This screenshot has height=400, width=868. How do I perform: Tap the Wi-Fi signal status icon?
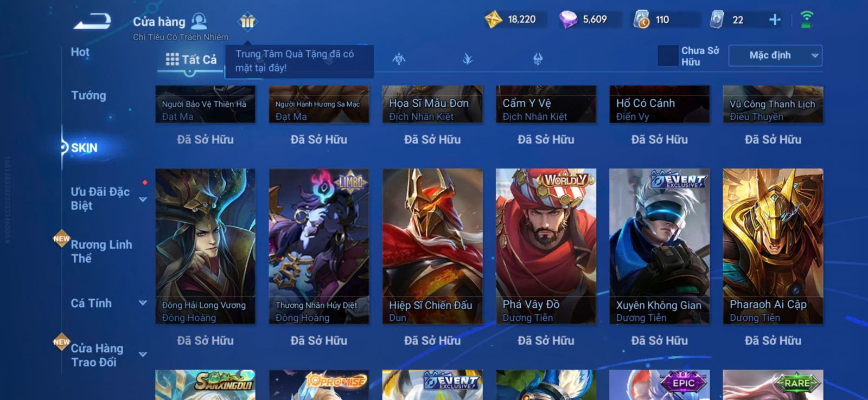coord(807,20)
